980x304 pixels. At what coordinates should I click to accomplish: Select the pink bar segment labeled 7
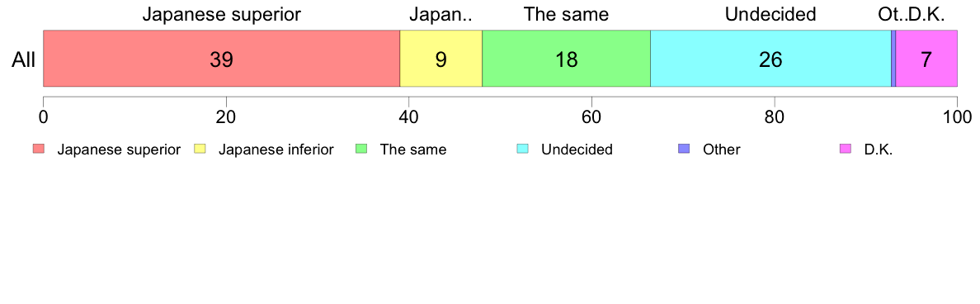click(927, 58)
